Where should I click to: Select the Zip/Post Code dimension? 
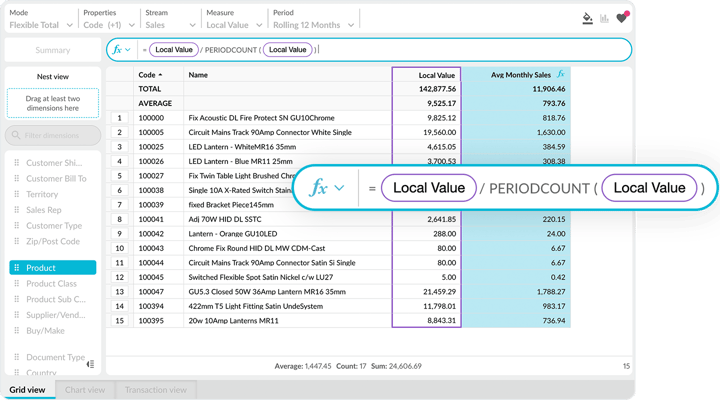(x=53, y=241)
